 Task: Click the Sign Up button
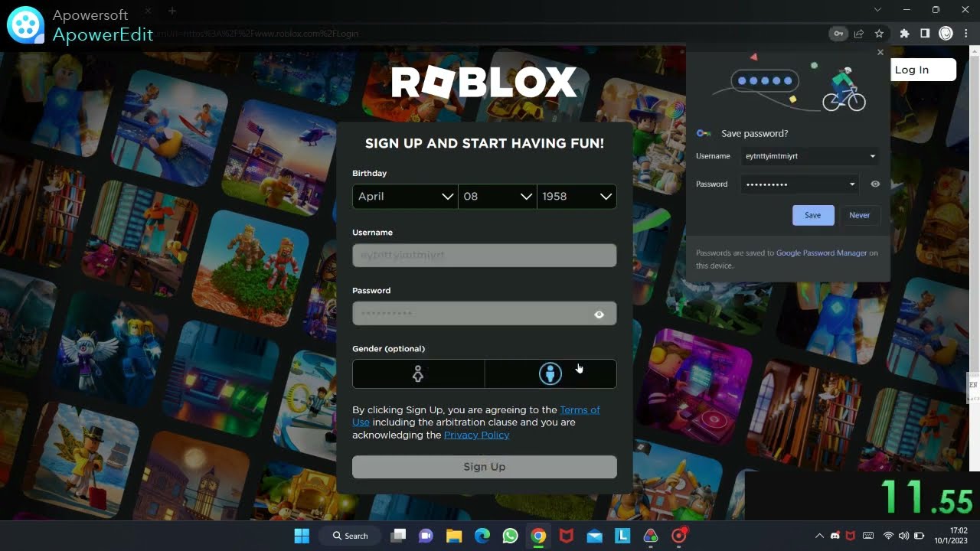[x=485, y=467]
